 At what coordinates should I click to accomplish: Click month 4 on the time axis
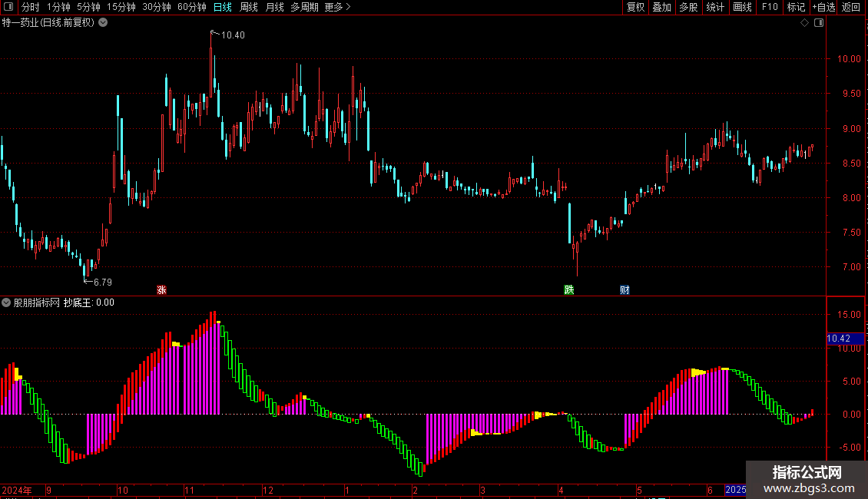pos(561,490)
